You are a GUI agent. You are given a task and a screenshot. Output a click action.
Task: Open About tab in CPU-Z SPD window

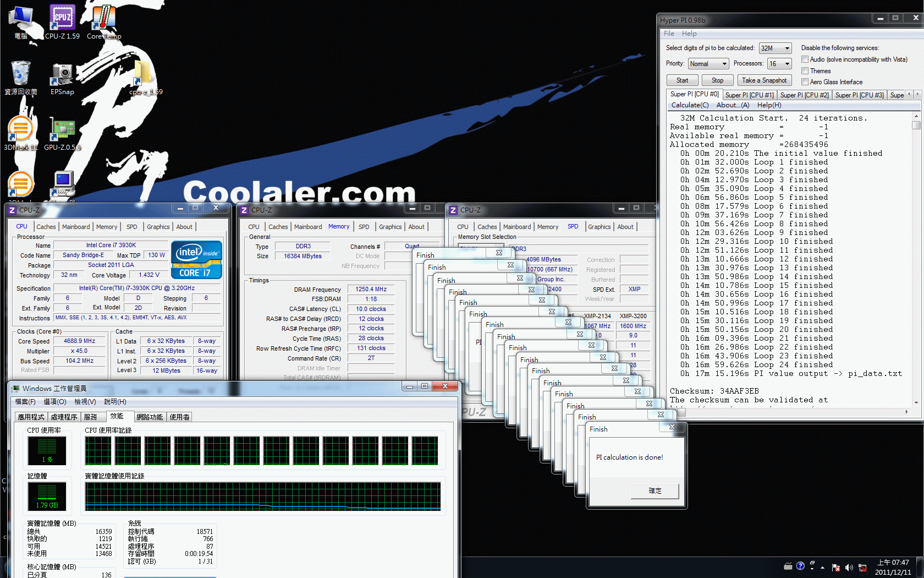625,227
